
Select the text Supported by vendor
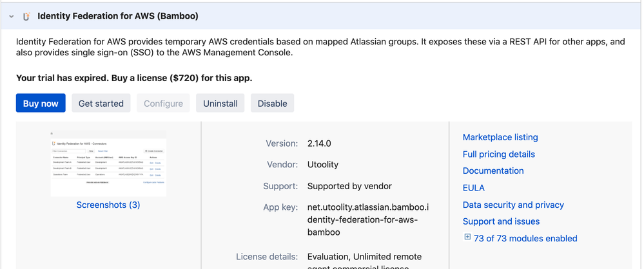click(x=349, y=186)
